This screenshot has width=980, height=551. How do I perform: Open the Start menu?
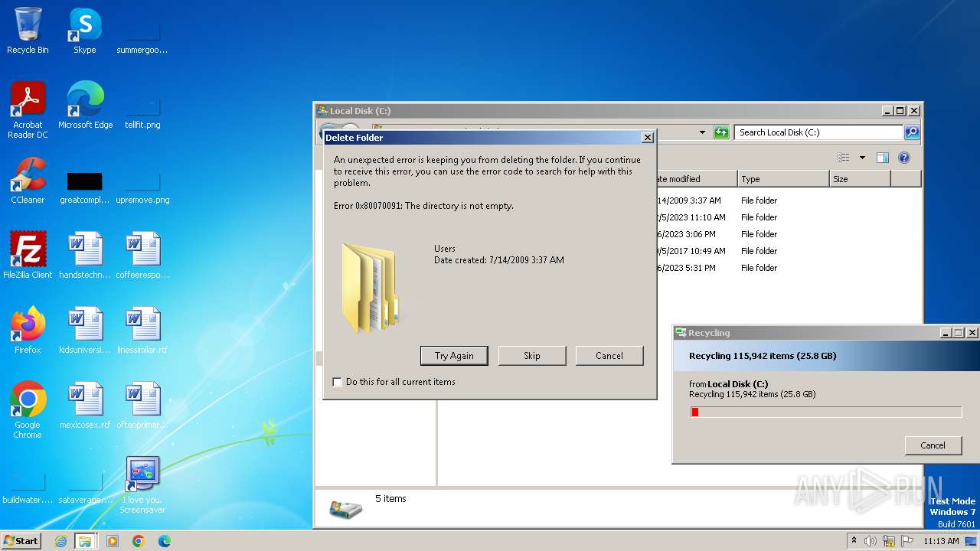(21, 541)
